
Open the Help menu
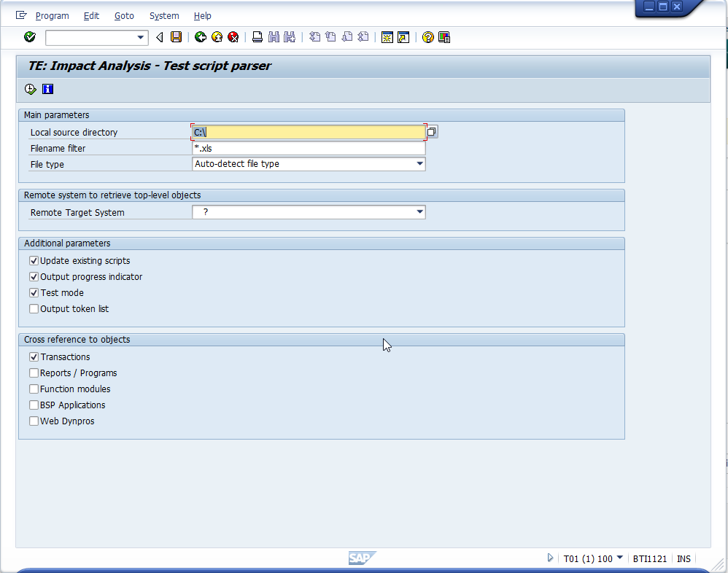pyautogui.click(x=203, y=16)
